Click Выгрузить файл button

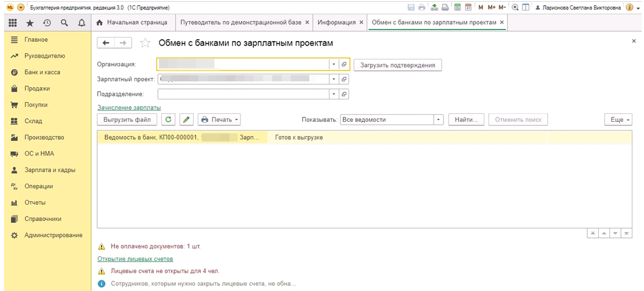[x=127, y=120]
